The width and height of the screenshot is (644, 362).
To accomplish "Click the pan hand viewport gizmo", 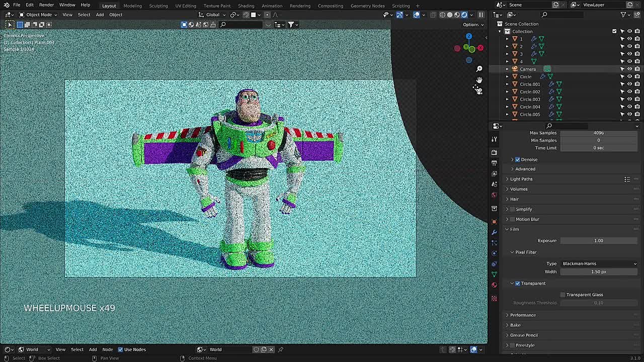I will (x=479, y=80).
